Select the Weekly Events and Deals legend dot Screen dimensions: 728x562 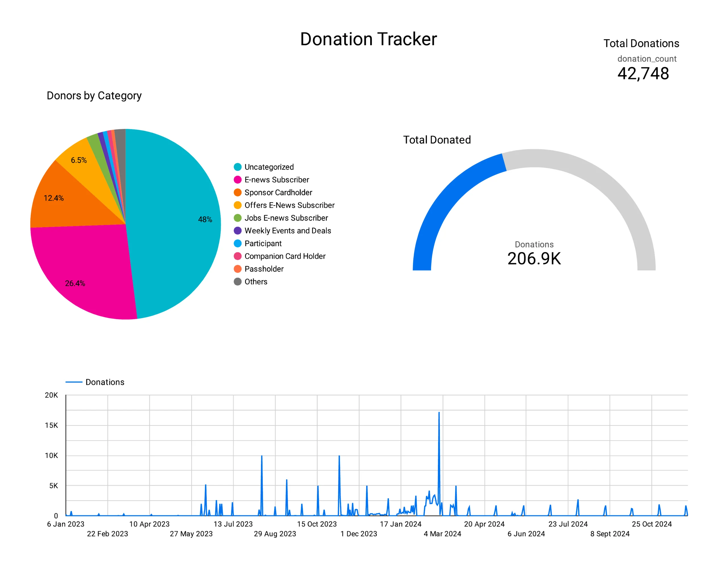(238, 230)
